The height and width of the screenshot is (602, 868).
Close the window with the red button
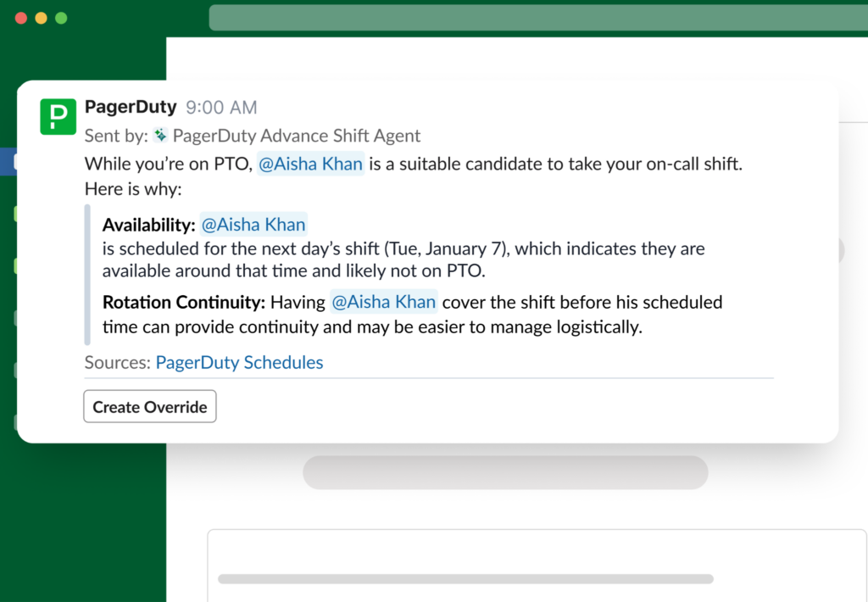point(21,18)
